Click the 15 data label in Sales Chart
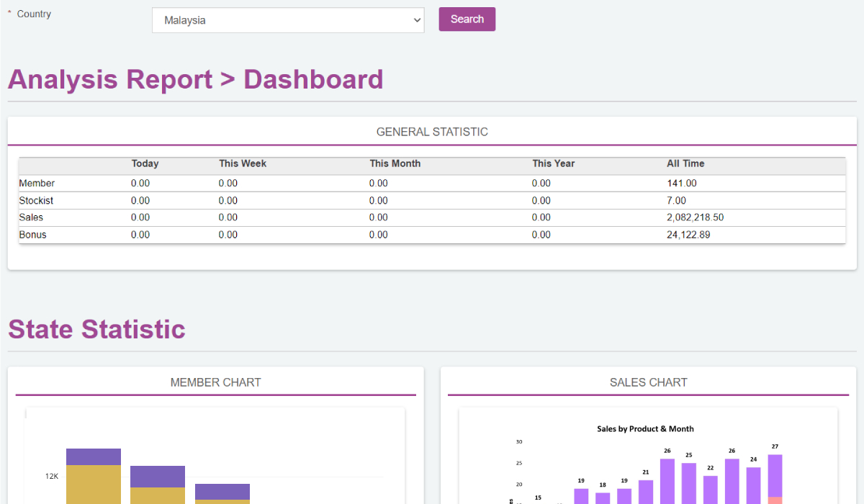The height and width of the screenshot is (504, 864). coord(538,498)
